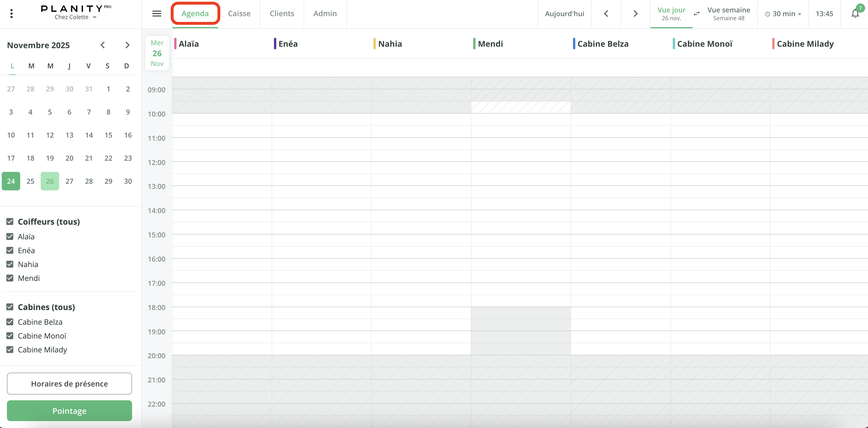Open the notifications bell
868x428 pixels.
coord(855,14)
